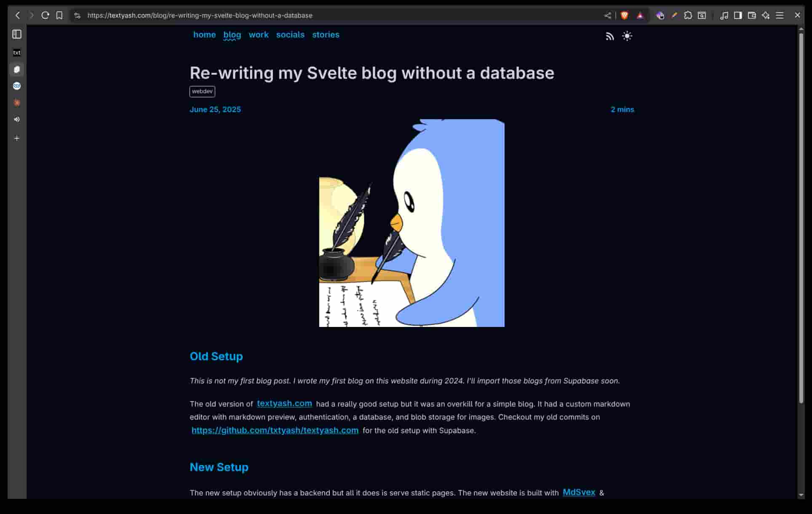Open Brave Rewards
Image resolution: width=812 pixels, height=514 pixels.
click(640, 15)
